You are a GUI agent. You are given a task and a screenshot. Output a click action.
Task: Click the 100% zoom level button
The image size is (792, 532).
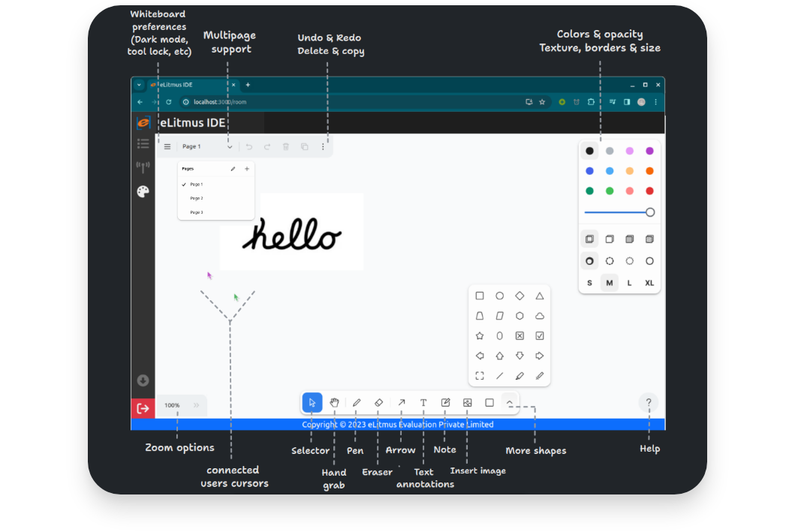pos(172,405)
